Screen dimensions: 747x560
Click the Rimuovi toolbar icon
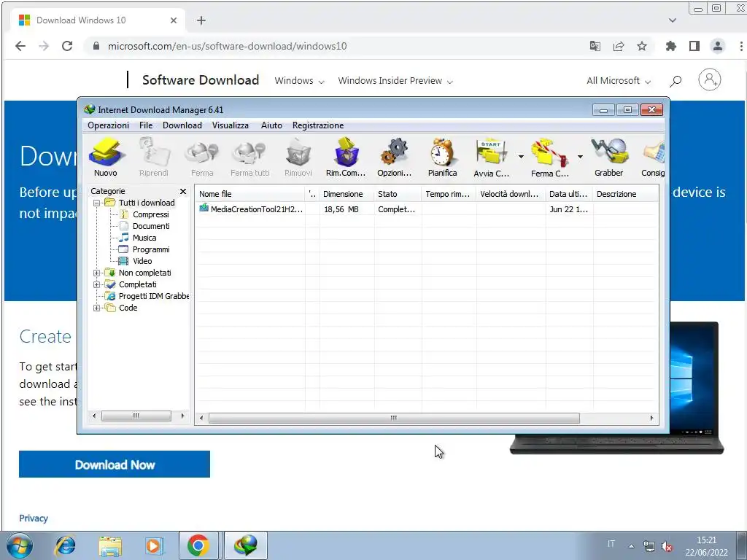[x=298, y=157]
